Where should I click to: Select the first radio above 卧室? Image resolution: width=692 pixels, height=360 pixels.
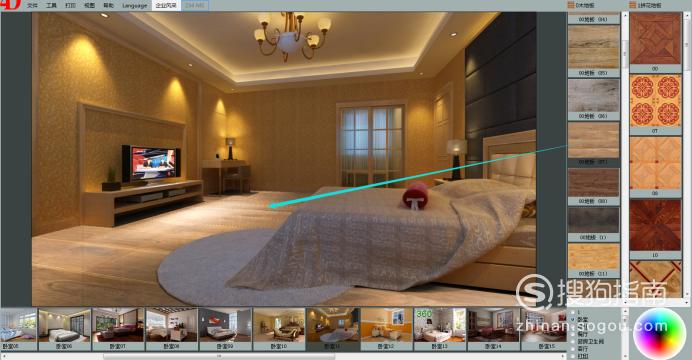(x=573, y=311)
